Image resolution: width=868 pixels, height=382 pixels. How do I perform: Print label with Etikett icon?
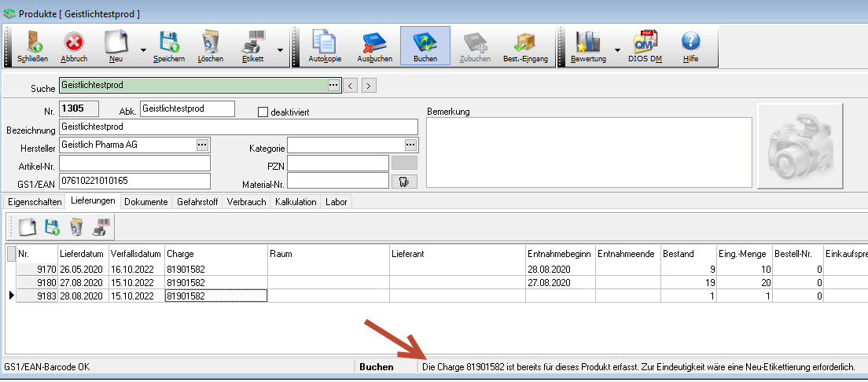(253, 46)
